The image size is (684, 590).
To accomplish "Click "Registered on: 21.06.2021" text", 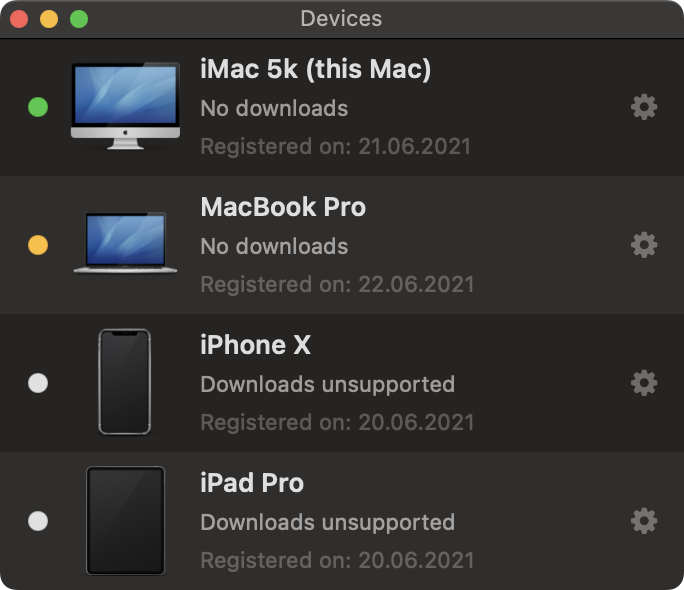I will 335,146.
